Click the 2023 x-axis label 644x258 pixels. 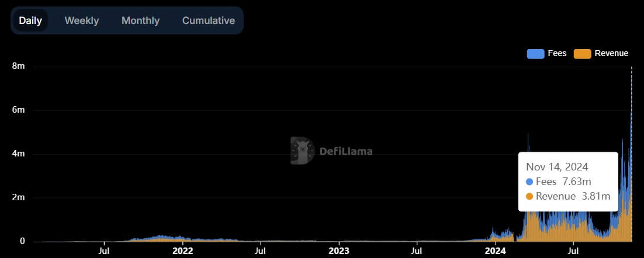coord(340,250)
